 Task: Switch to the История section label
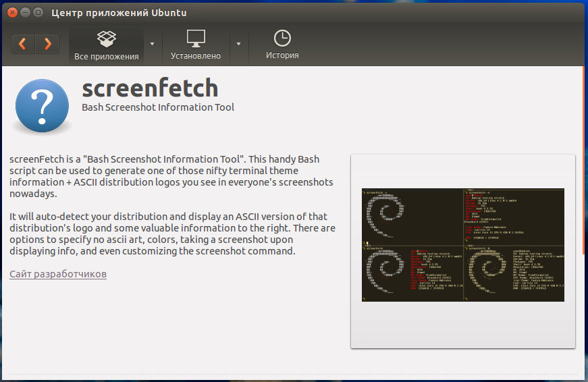click(x=282, y=55)
